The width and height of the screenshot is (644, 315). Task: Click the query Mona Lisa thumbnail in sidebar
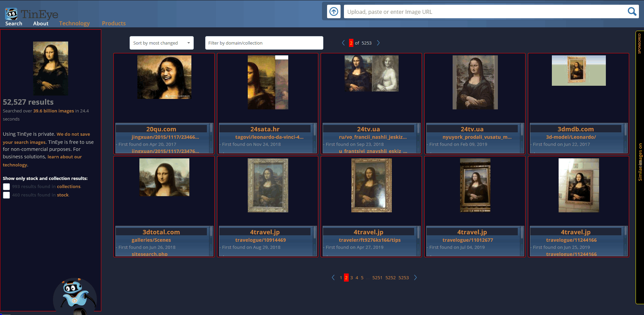click(x=51, y=68)
